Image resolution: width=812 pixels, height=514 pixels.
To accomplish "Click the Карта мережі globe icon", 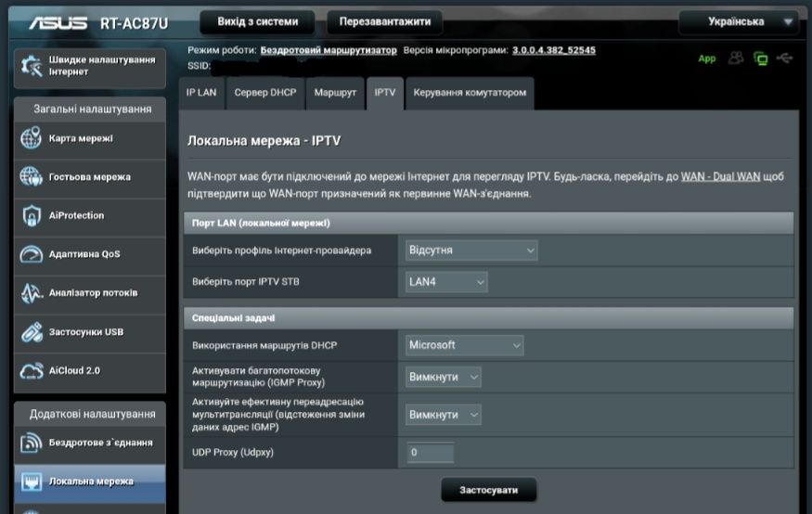I will click(31, 138).
